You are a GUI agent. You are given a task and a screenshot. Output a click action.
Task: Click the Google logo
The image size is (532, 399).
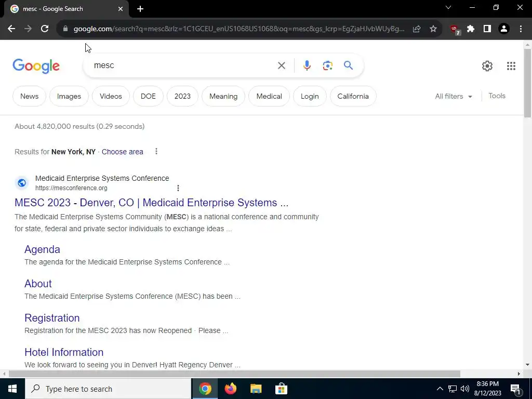click(x=36, y=66)
